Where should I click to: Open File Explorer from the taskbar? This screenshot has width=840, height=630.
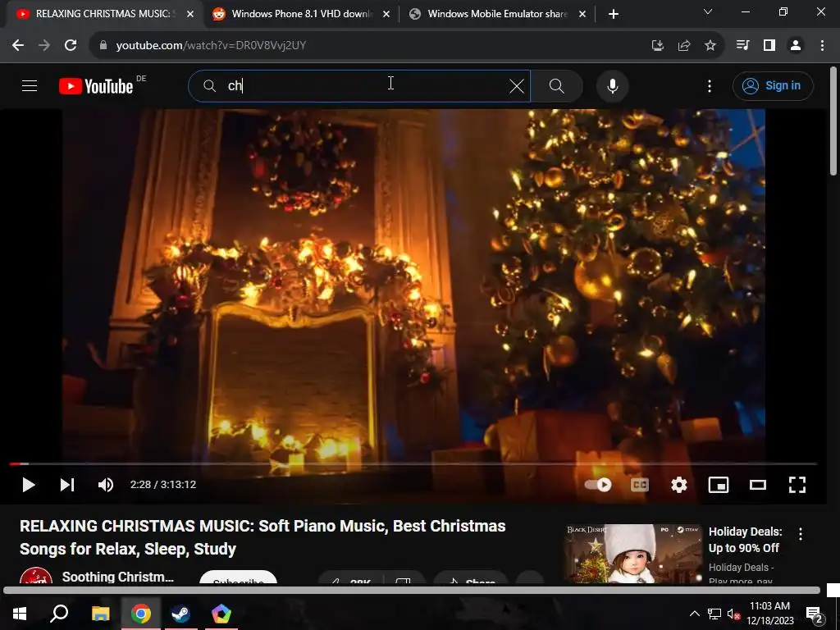click(100, 614)
